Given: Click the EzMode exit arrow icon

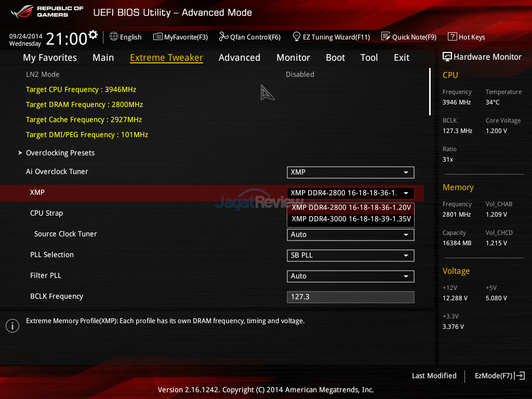Looking at the screenshot, I should coord(520,376).
